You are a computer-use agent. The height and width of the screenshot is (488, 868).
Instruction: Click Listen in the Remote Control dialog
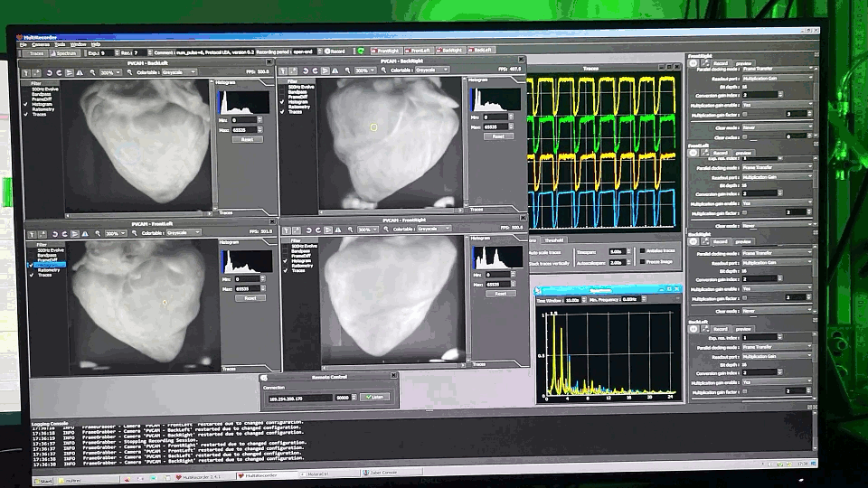click(x=374, y=398)
